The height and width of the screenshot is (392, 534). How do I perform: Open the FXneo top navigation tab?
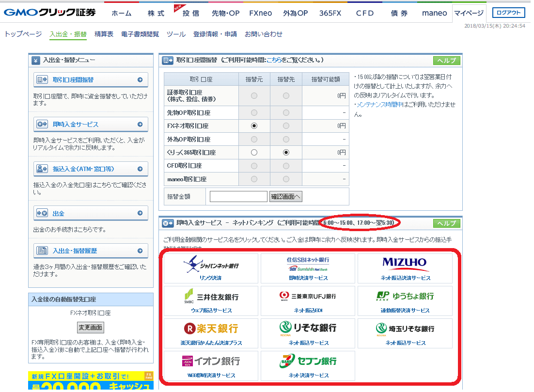pos(261,13)
